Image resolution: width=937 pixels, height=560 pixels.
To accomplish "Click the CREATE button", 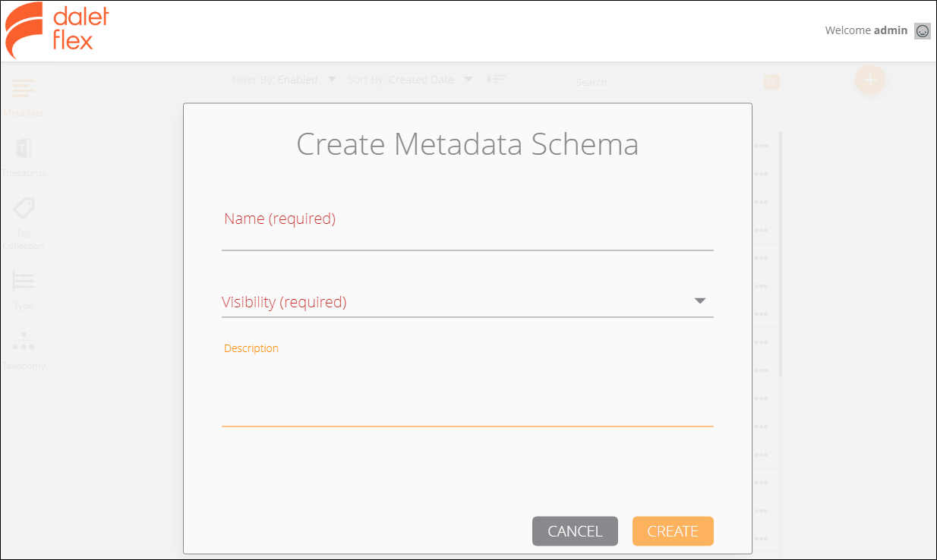I will [673, 531].
